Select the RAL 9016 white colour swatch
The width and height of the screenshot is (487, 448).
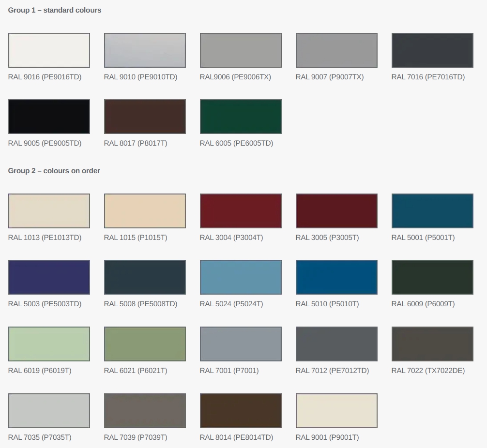tap(49, 50)
